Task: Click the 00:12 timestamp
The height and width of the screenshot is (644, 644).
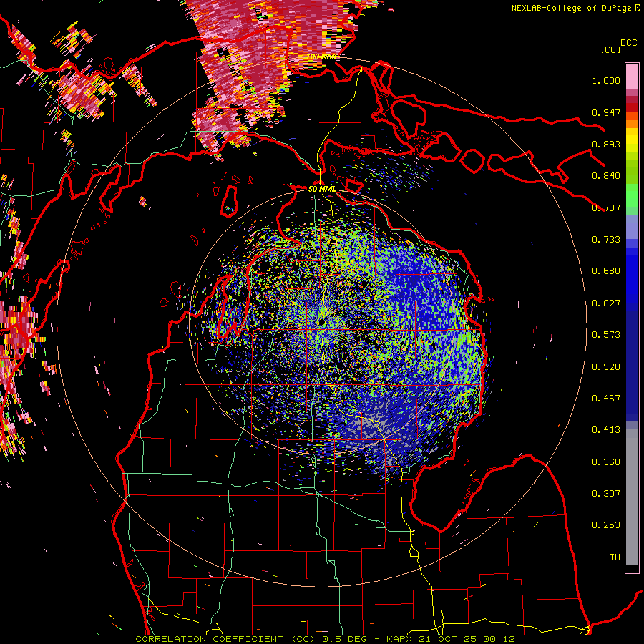Action: click(499, 639)
